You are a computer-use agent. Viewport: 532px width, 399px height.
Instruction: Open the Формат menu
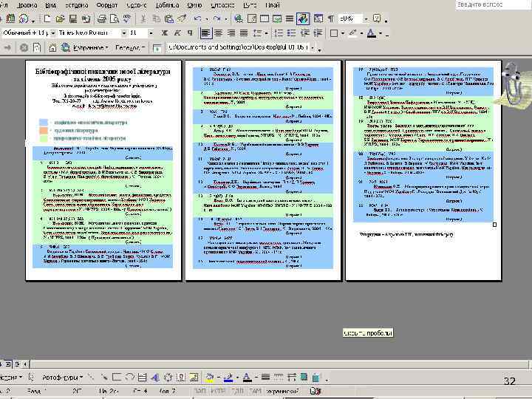click(x=107, y=5)
